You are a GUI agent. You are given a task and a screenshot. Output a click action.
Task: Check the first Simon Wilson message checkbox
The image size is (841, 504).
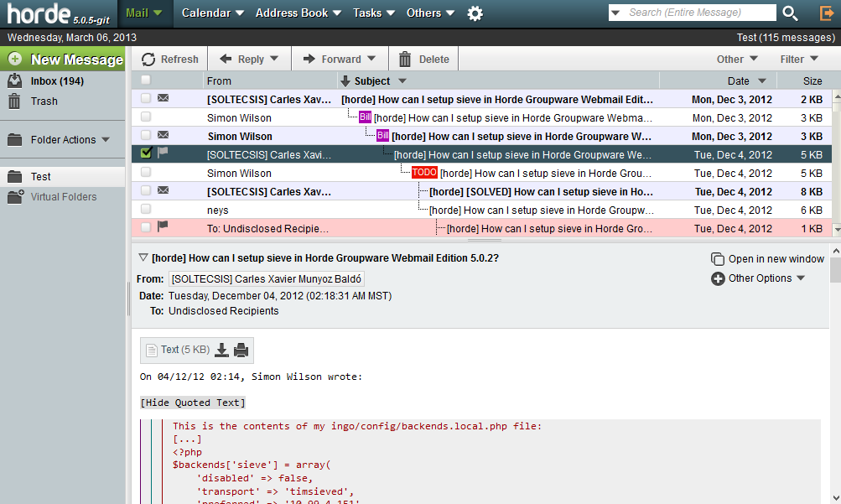click(146, 117)
